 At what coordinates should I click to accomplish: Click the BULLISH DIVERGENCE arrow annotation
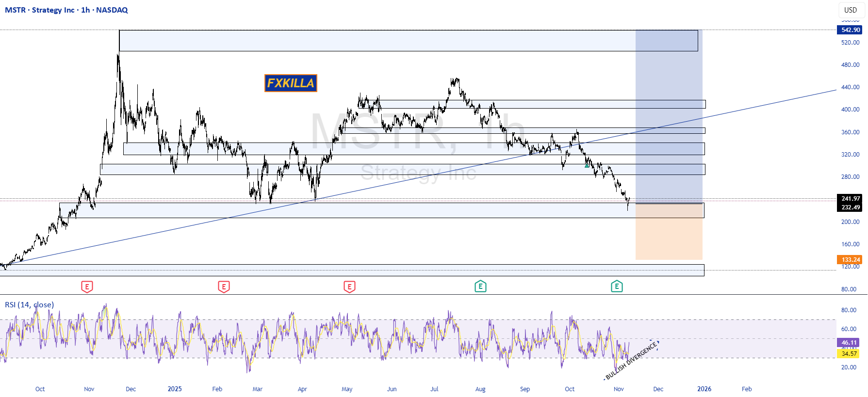coord(632,360)
